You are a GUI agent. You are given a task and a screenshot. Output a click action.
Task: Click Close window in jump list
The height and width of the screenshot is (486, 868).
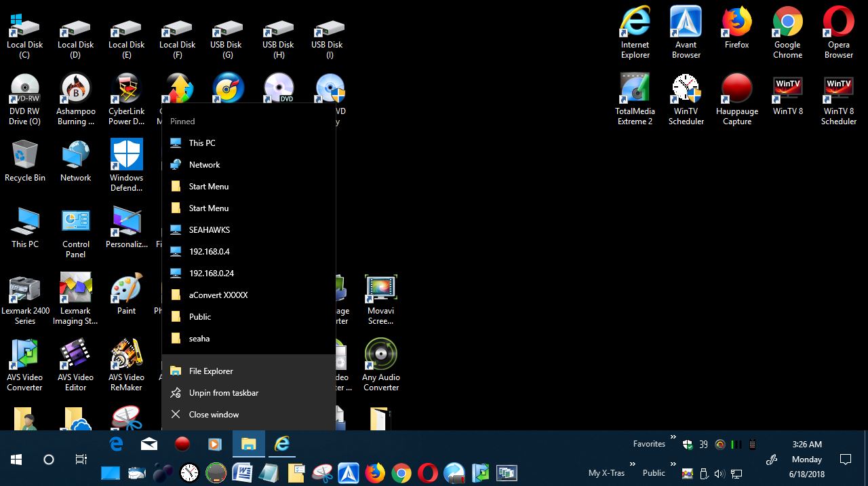tap(214, 415)
